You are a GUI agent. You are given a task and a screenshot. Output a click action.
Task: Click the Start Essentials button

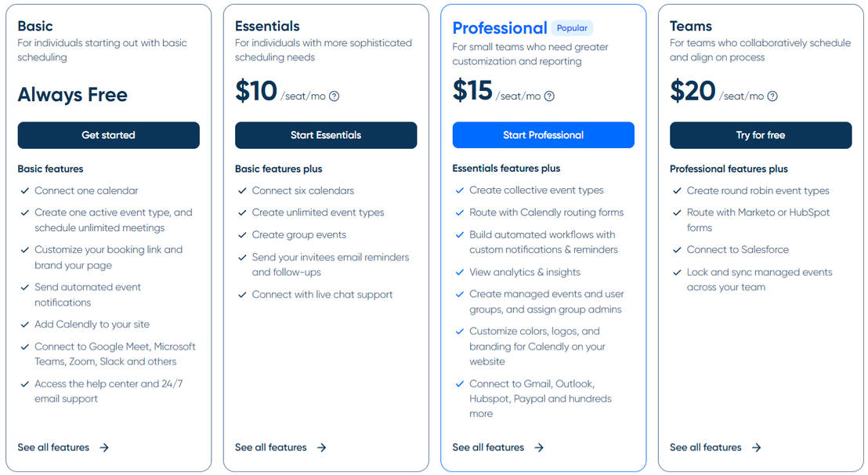[x=326, y=135]
